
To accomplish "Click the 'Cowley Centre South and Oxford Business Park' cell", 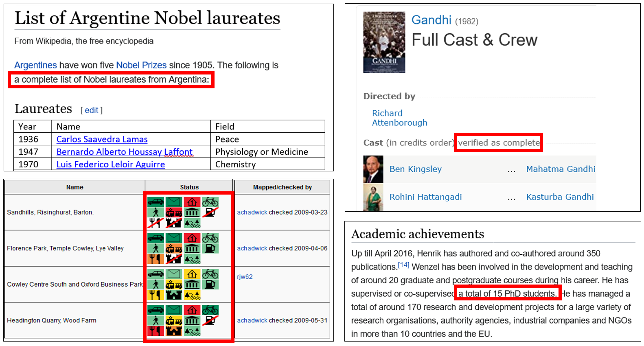I will pyautogui.click(x=74, y=284).
